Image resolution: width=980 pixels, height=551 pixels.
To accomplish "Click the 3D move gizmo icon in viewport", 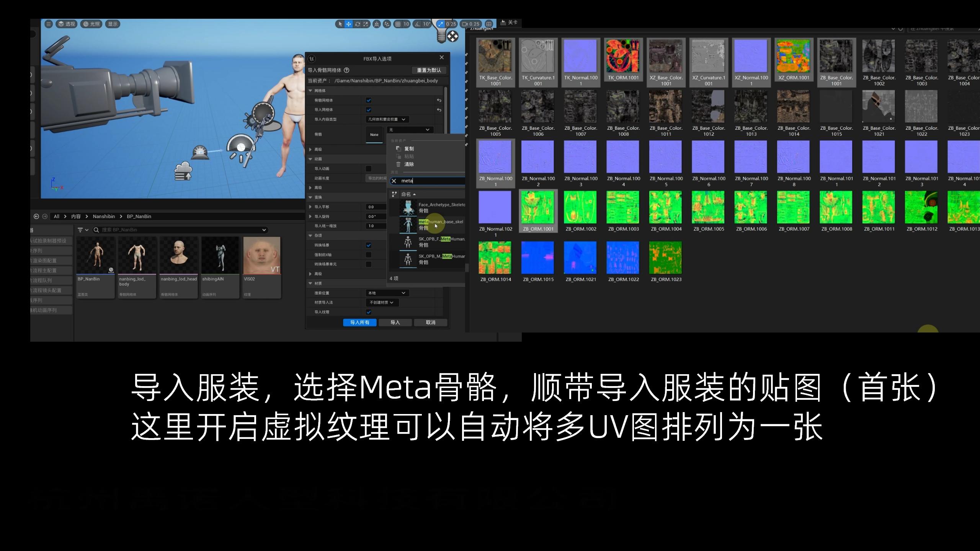I will coord(453,37).
